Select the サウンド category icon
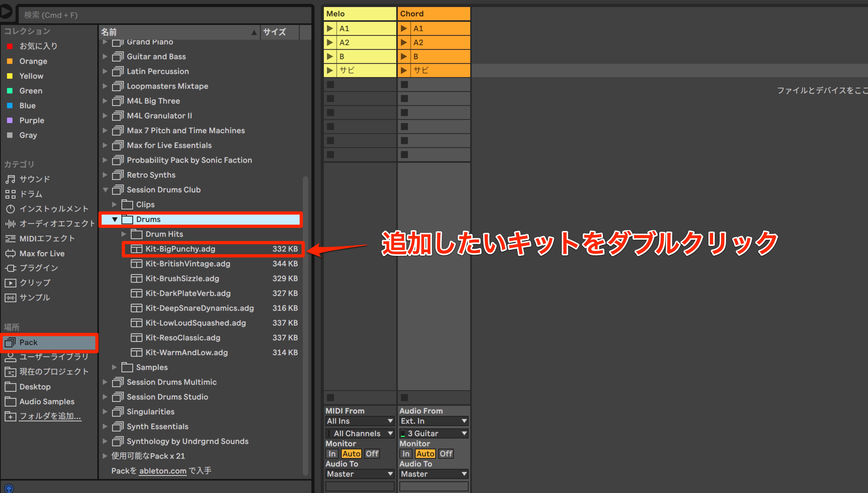868x493 pixels. pos(10,179)
